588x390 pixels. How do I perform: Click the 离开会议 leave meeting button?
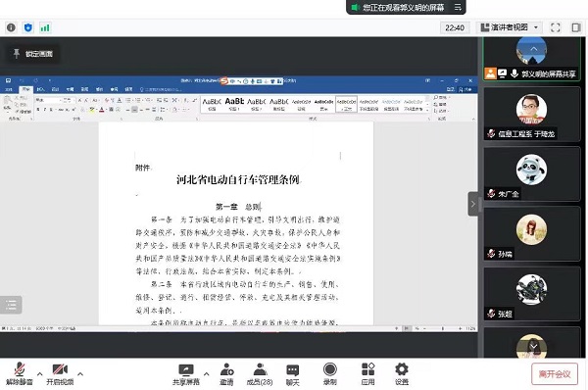555,374
